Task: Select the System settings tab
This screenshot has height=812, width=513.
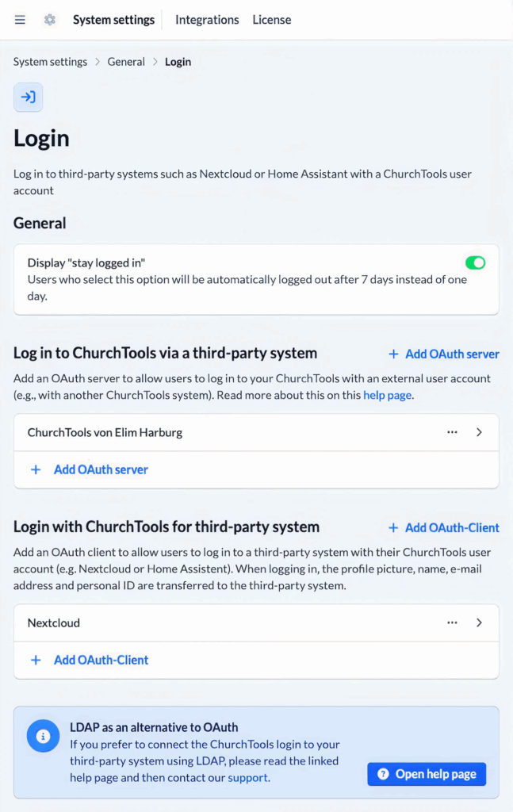Action: (113, 20)
